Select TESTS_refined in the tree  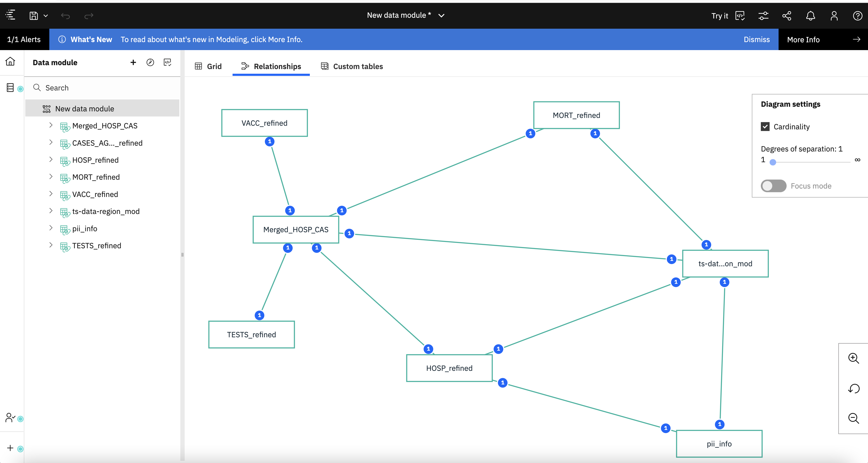[x=96, y=246]
